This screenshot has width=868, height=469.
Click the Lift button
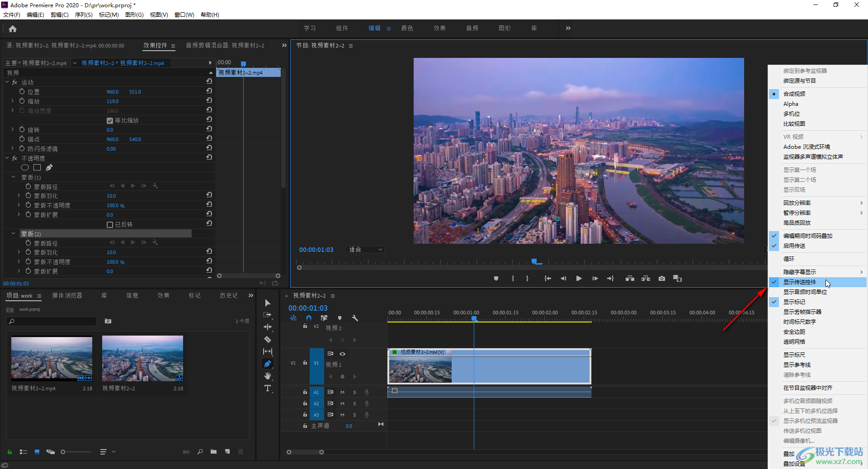pyautogui.click(x=630, y=279)
